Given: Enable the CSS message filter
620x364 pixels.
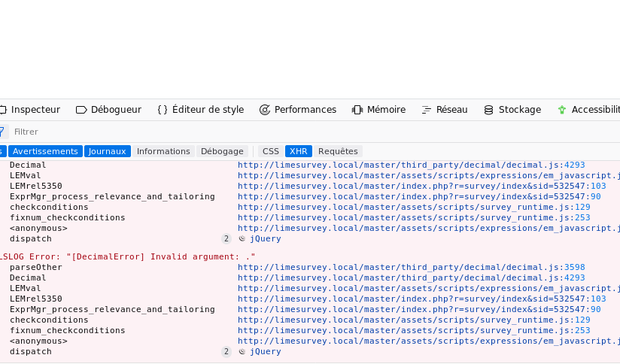Looking at the screenshot, I should pos(270,151).
